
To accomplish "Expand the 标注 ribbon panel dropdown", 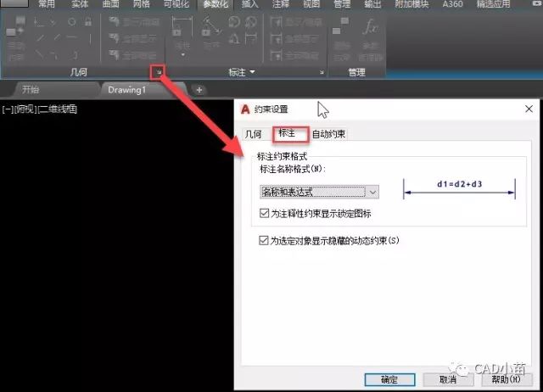I will click(x=253, y=73).
